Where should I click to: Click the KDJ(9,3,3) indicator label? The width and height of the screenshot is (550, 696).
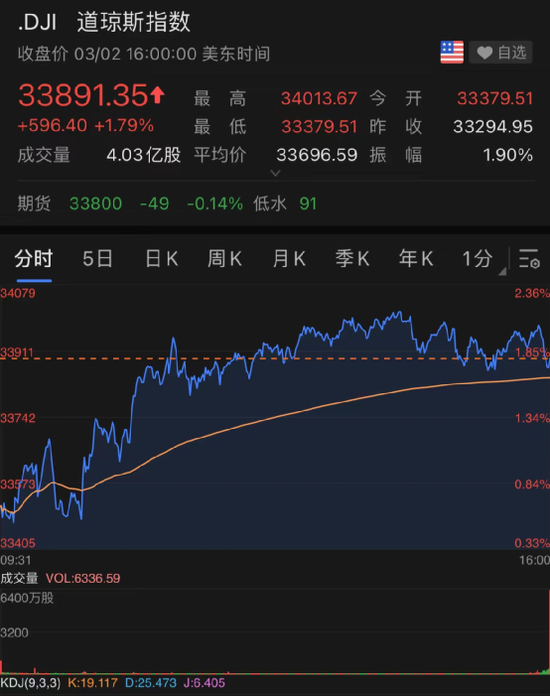tap(31, 683)
